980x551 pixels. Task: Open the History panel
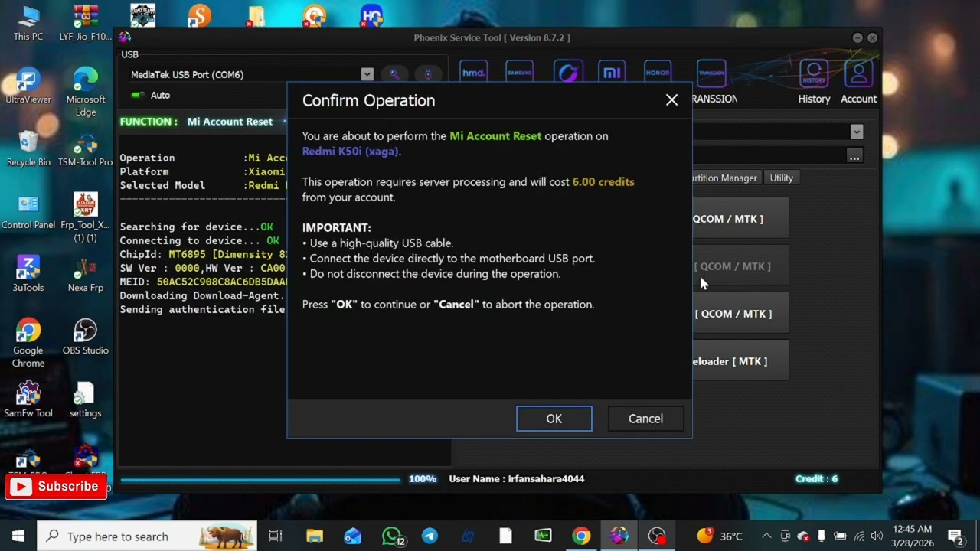point(814,83)
